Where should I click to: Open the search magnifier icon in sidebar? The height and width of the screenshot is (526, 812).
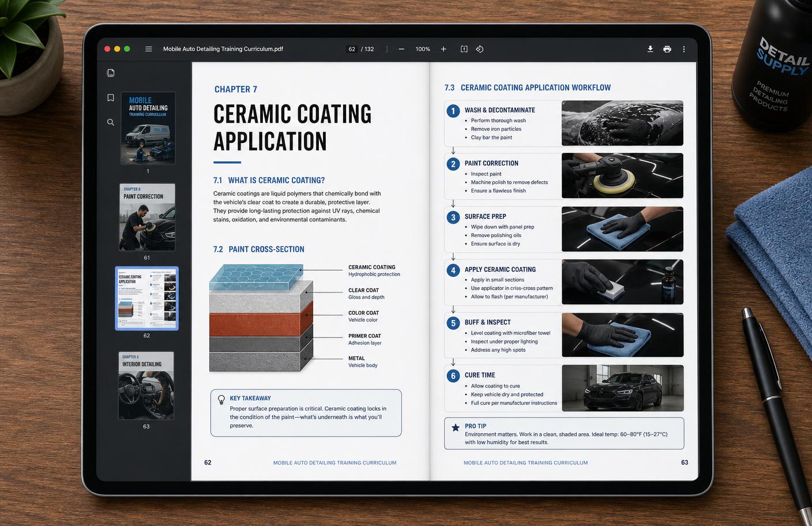[111, 122]
